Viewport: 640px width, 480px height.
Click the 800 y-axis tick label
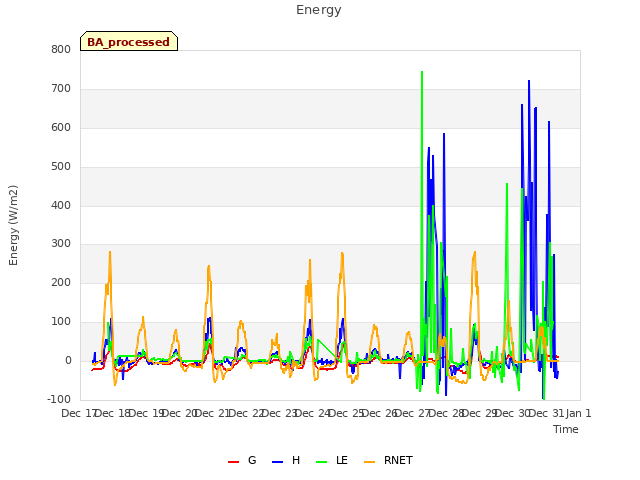pos(61,49)
